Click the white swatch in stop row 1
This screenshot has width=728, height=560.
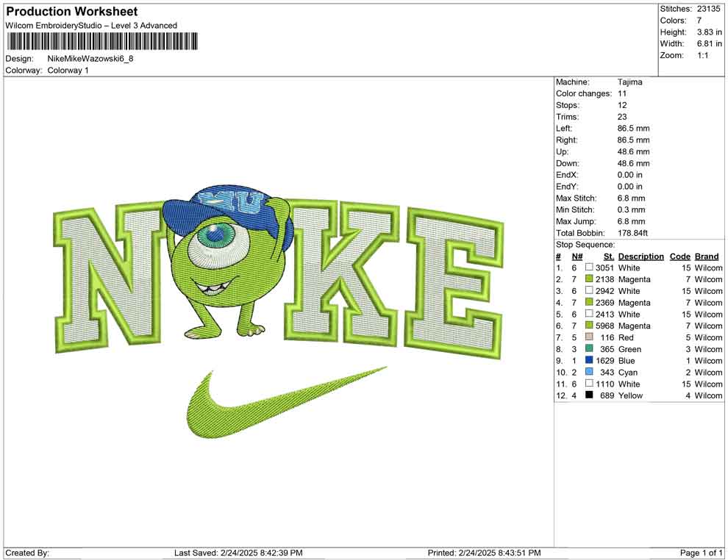tap(589, 268)
